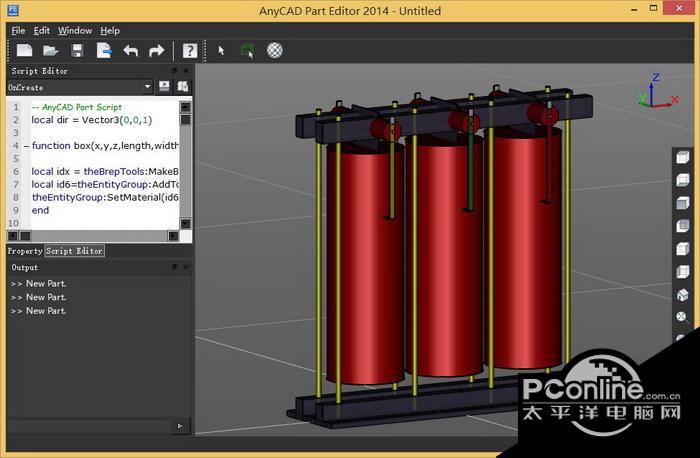The width and height of the screenshot is (700, 458).
Task: Redo the last undone action
Action: point(156,50)
